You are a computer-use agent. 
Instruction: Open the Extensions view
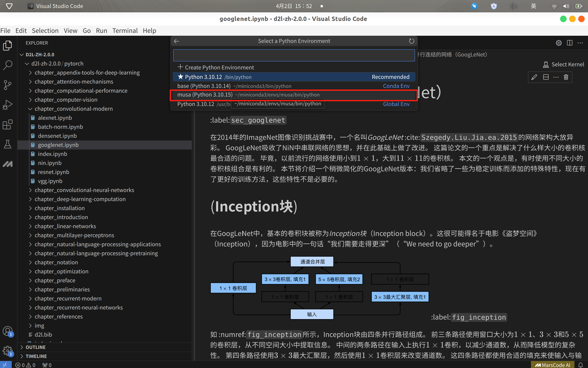[8, 125]
